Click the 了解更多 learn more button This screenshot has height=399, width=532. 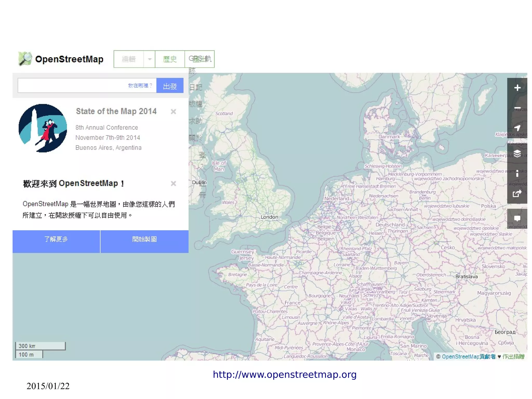pyautogui.click(x=56, y=241)
